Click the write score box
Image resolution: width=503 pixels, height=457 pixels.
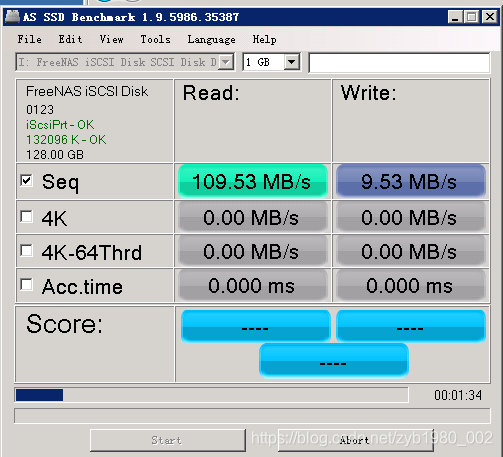[x=411, y=326]
